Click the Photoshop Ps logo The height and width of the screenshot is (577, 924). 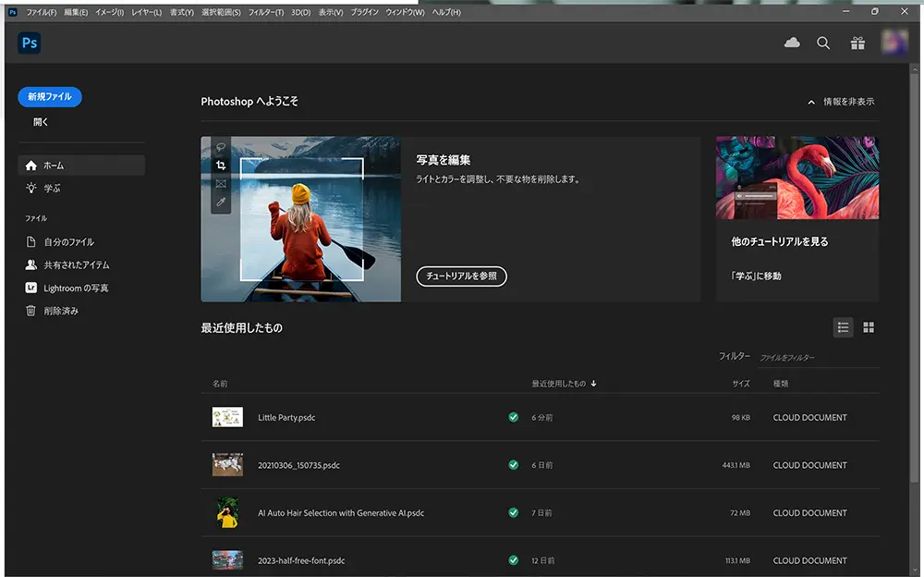tap(30, 43)
